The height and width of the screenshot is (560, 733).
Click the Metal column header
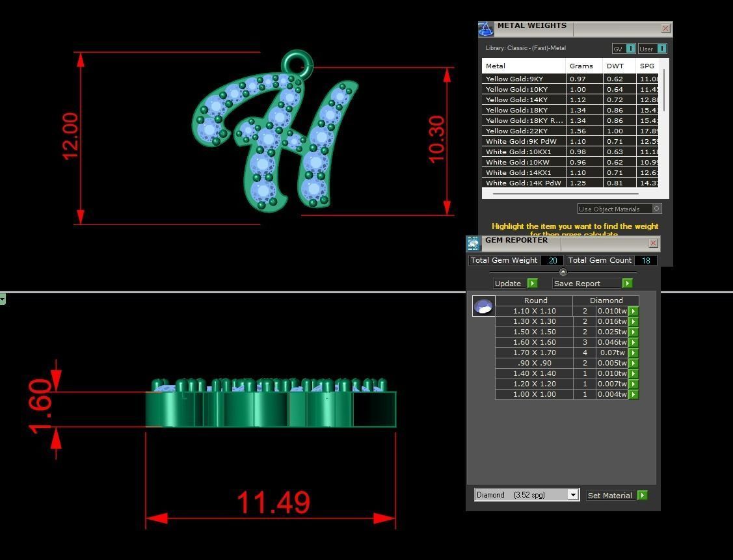tap(524, 66)
